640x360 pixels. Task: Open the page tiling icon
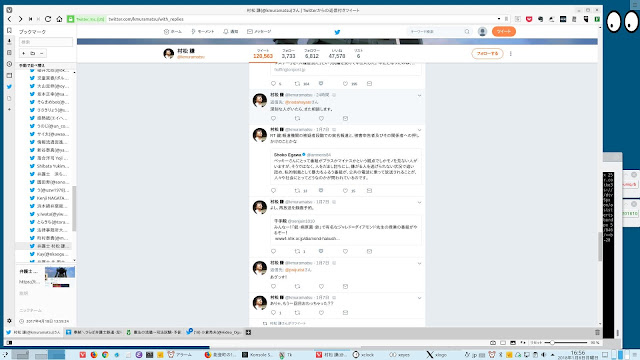point(503,343)
